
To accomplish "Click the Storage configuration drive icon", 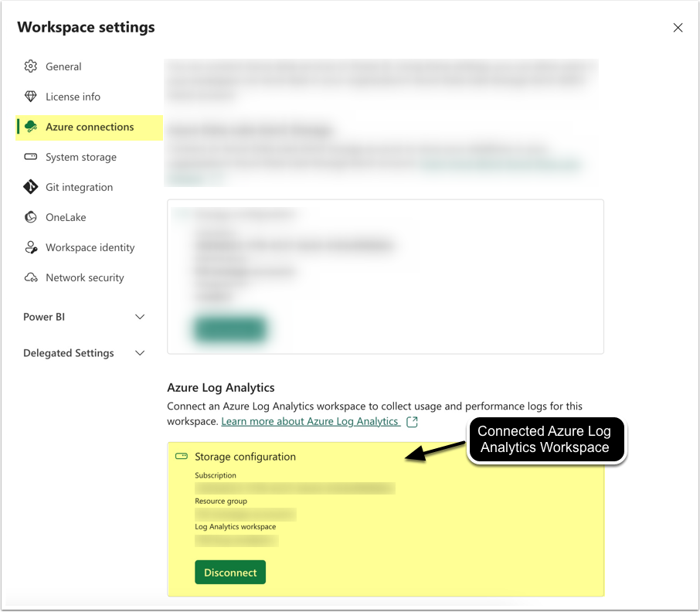I will click(x=182, y=456).
